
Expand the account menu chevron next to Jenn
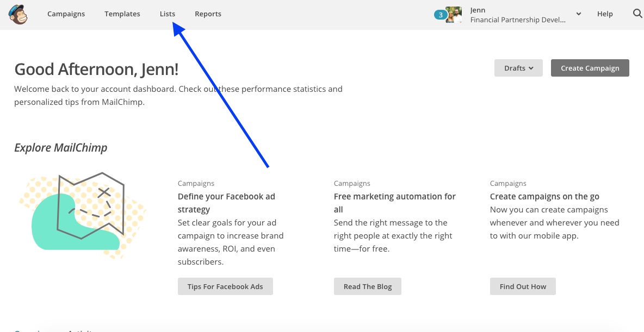point(578,14)
